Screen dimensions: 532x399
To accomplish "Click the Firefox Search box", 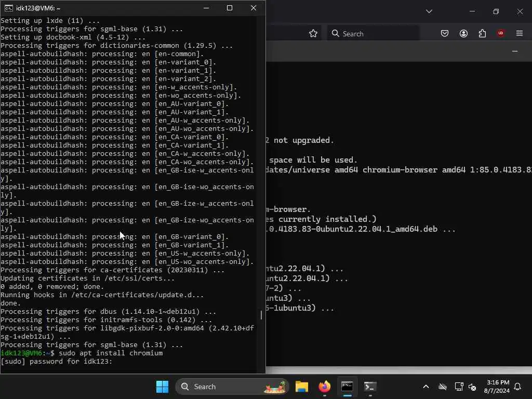I will [x=373, y=34].
